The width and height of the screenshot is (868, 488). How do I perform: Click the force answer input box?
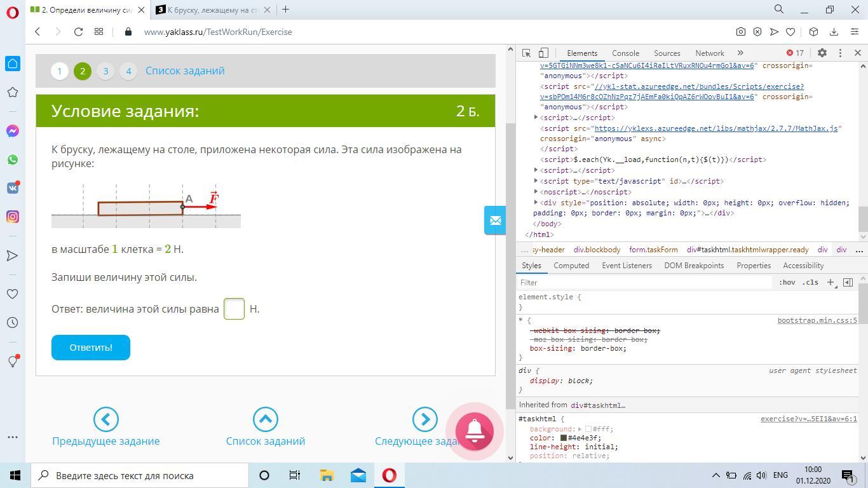coord(234,309)
